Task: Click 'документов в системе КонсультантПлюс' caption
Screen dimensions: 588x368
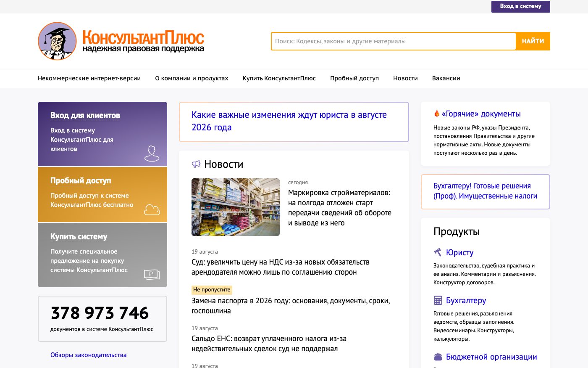Action: [x=102, y=329]
